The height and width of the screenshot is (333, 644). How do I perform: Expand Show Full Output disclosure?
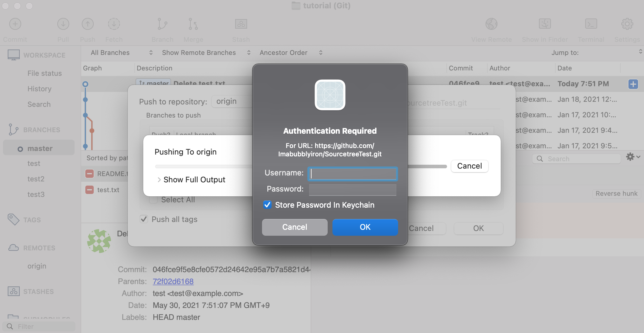pyautogui.click(x=159, y=180)
